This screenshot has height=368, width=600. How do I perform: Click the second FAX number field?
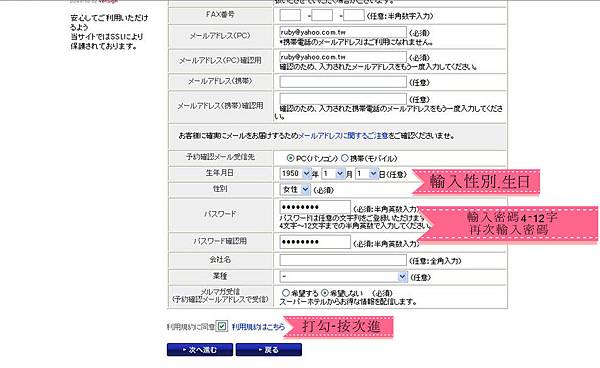[x=322, y=15]
